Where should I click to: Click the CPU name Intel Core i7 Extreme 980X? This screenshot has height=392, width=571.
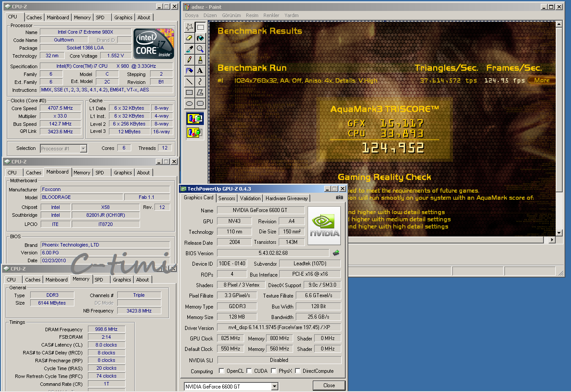click(85, 32)
